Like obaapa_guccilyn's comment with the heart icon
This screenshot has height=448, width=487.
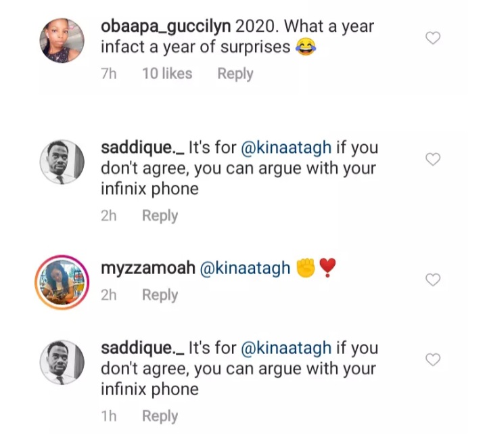(433, 39)
